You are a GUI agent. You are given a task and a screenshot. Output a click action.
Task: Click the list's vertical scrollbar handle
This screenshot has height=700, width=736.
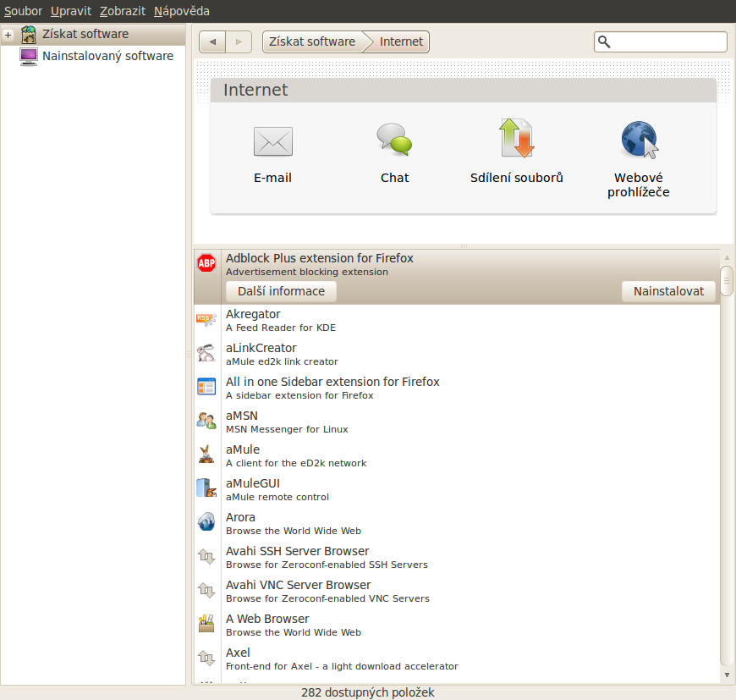(x=727, y=281)
